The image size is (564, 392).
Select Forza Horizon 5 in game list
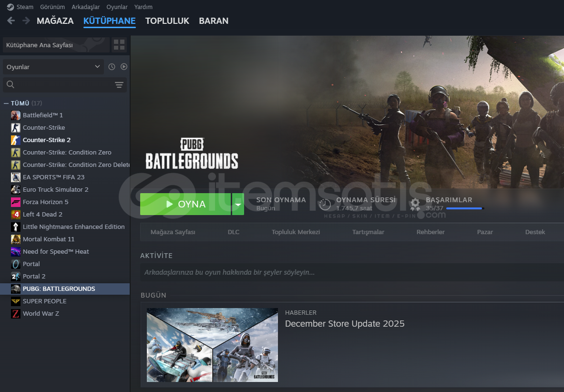click(x=45, y=202)
